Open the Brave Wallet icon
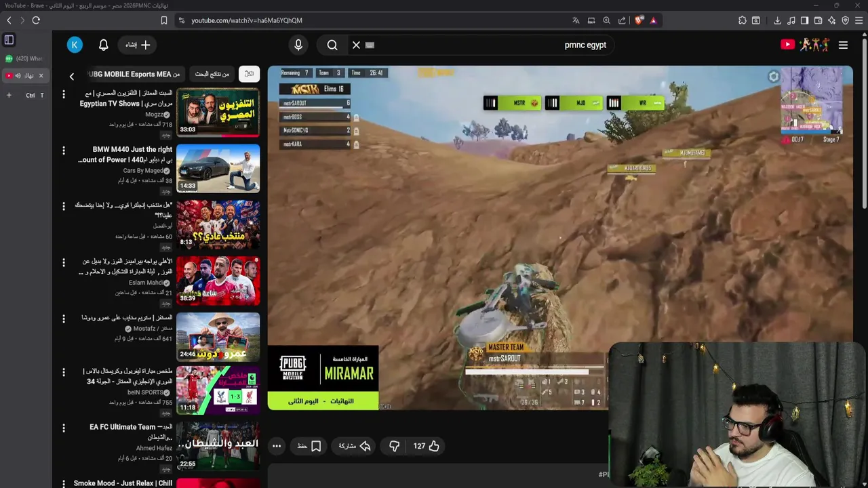The height and width of the screenshot is (488, 868). tap(818, 20)
